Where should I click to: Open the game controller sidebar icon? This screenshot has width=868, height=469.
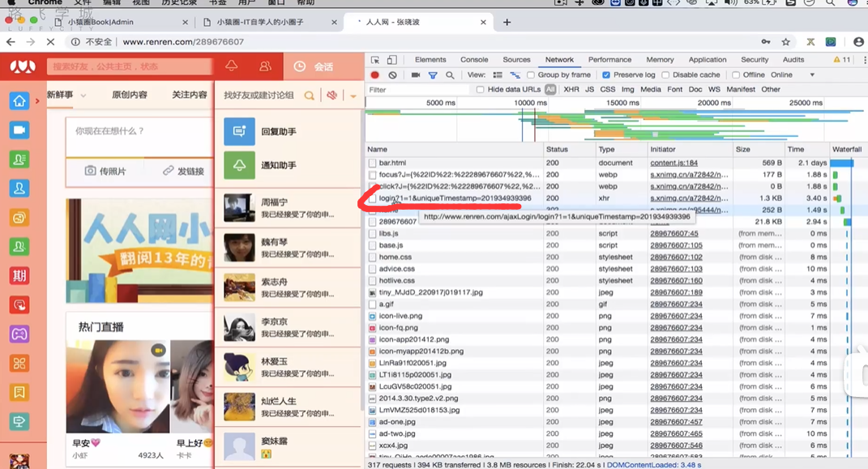[19, 334]
